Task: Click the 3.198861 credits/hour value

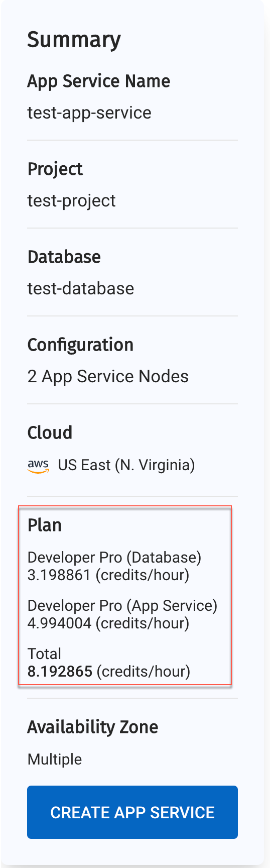Action: [108, 575]
